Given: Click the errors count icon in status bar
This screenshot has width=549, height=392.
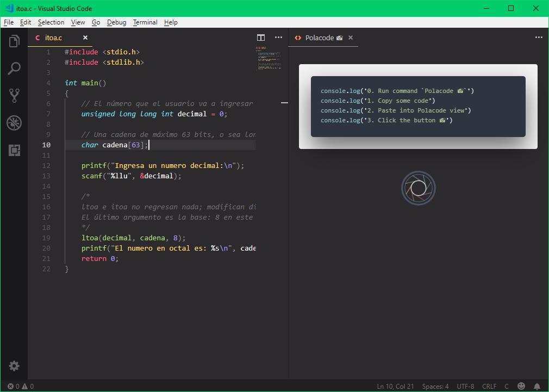Looking at the screenshot, I should tap(10, 387).
